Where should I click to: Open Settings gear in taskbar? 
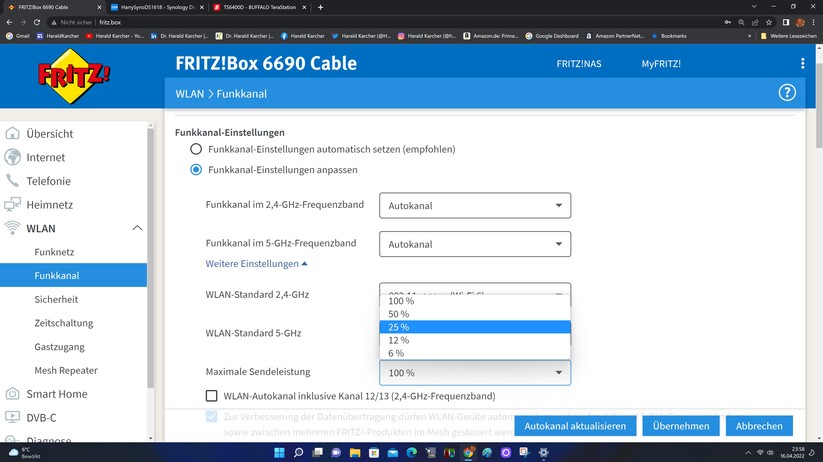[543, 453]
